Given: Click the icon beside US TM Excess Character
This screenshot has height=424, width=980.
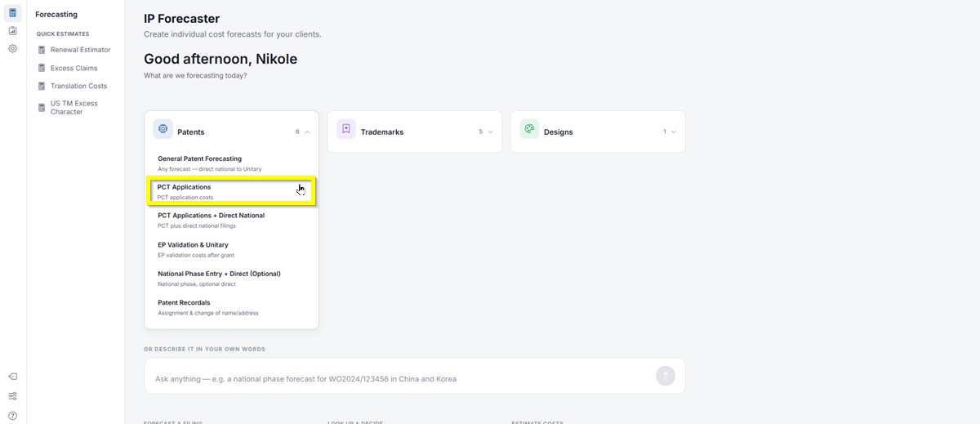Looking at the screenshot, I should tap(42, 107).
